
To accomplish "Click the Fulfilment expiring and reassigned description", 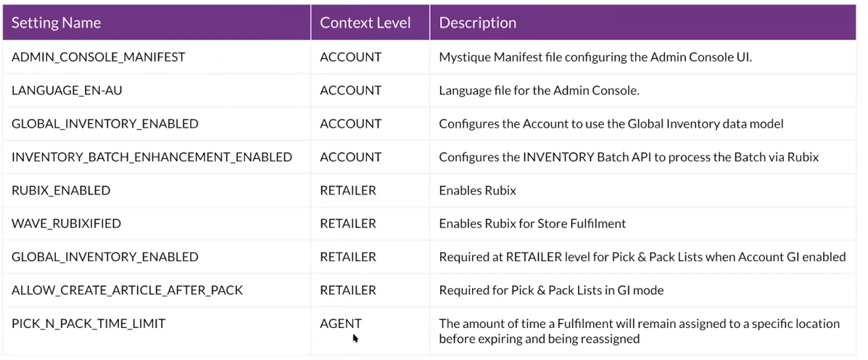I will click(x=639, y=331).
